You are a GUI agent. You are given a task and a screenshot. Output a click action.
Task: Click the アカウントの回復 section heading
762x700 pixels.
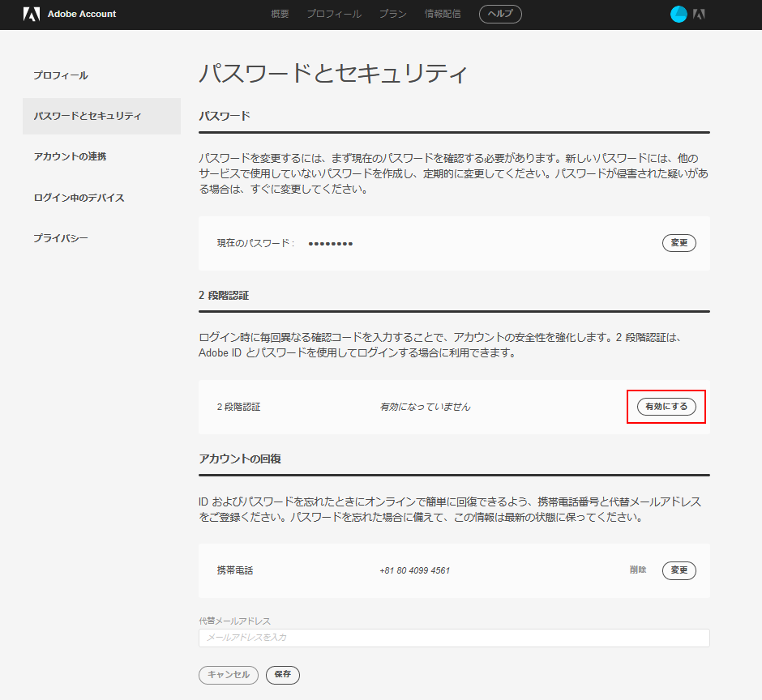click(240, 459)
